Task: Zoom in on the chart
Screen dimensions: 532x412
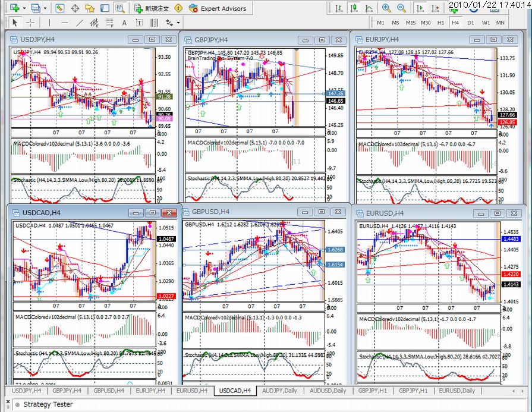Action: point(386,8)
